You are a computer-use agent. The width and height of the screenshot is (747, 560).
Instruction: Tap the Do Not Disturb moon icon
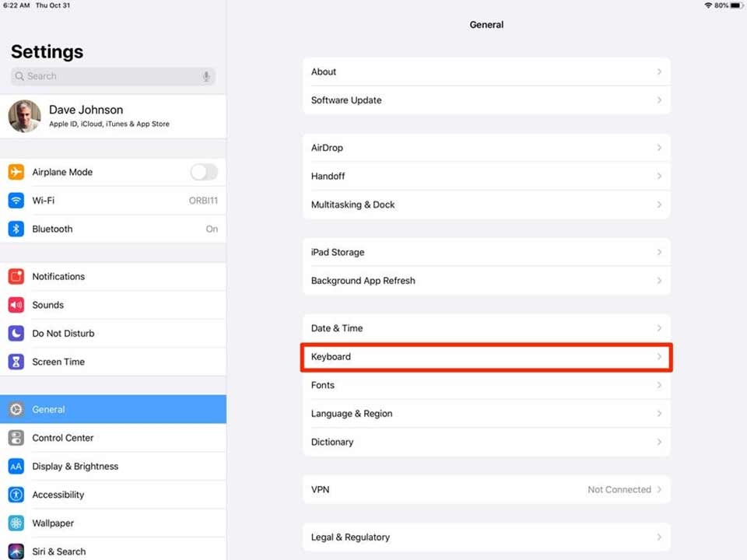[x=16, y=334]
